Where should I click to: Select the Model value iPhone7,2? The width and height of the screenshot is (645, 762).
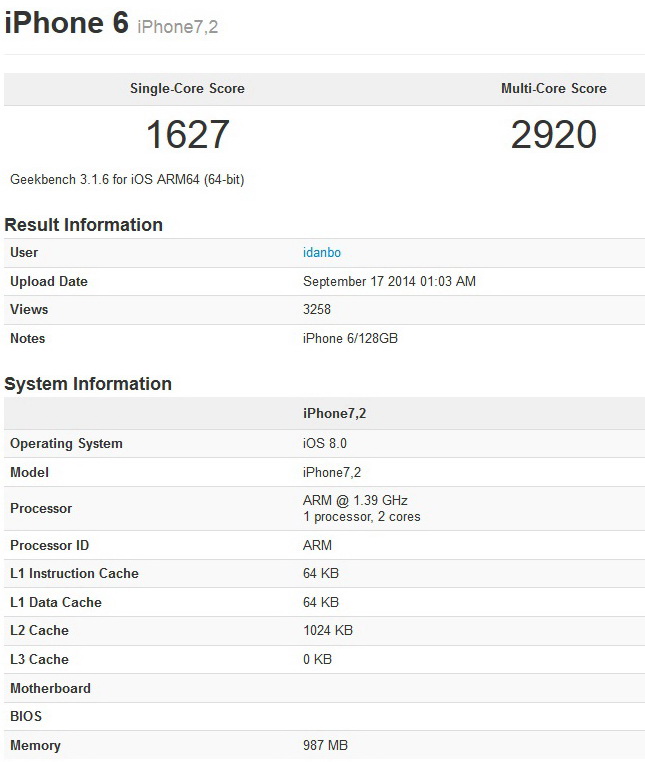click(332, 472)
